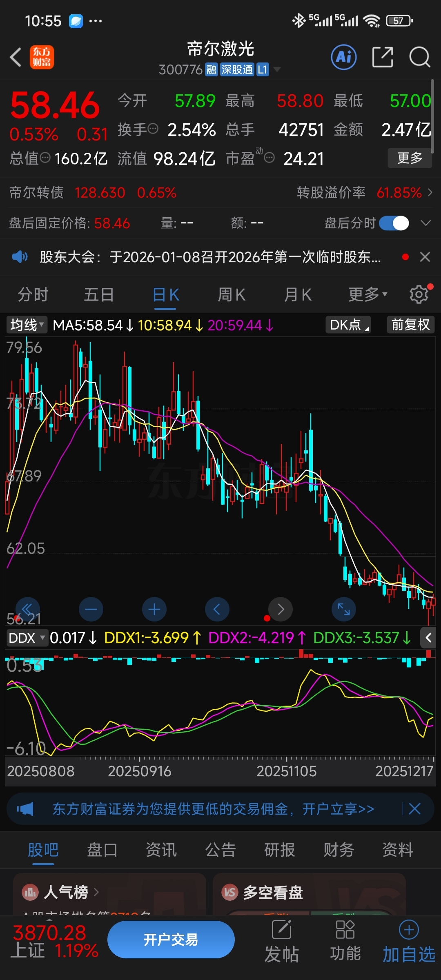Toggle the 盘后分时 switch
The image size is (441, 980).
(394, 223)
